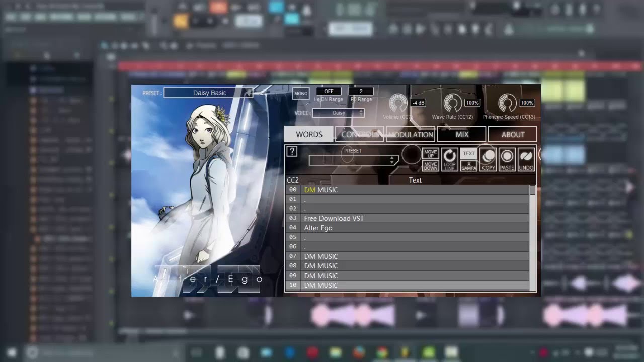Click the Phoneme Speed (CC13) knob
Viewport: 644px width, 362px height.
pos(507,104)
